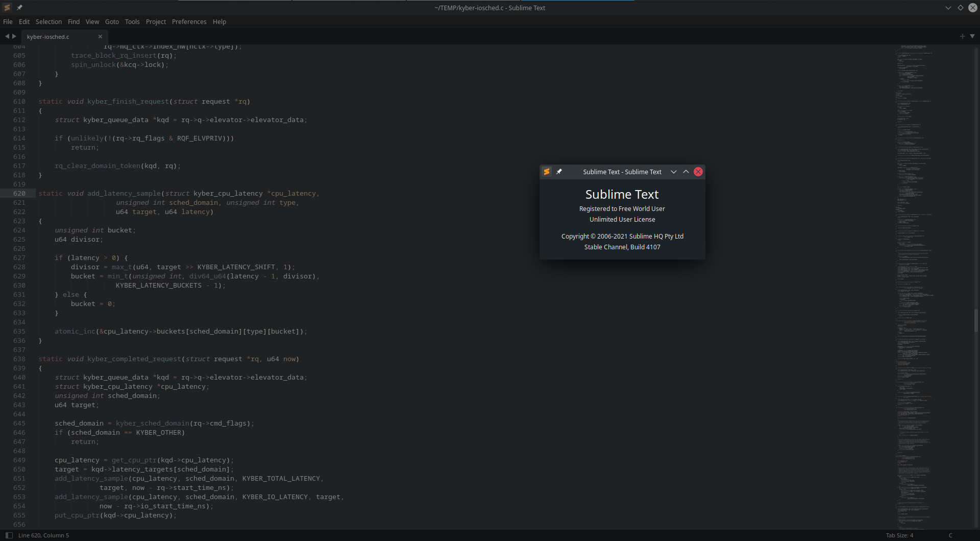Click kyber_finish_request function name
980x541 pixels.
pyautogui.click(x=128, y=102)
